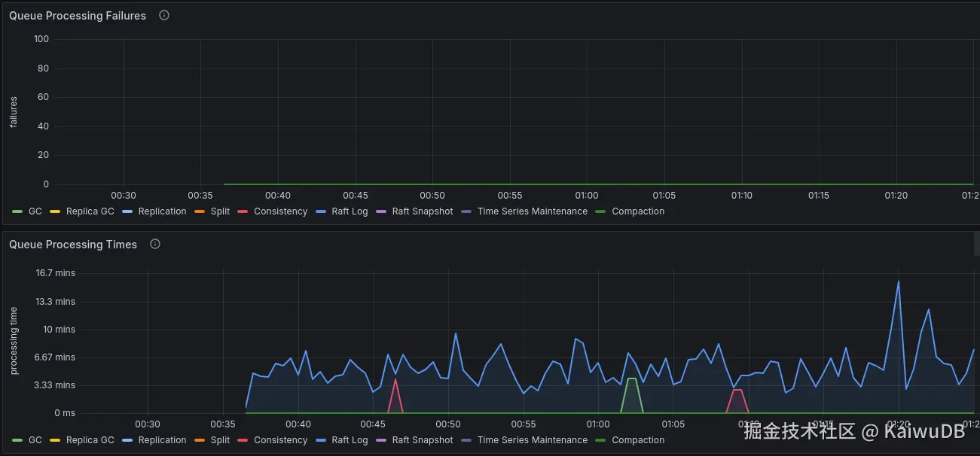Click info icon beside Queue Processing Failures title
The image size is (980, 456).
click(164, 15)
